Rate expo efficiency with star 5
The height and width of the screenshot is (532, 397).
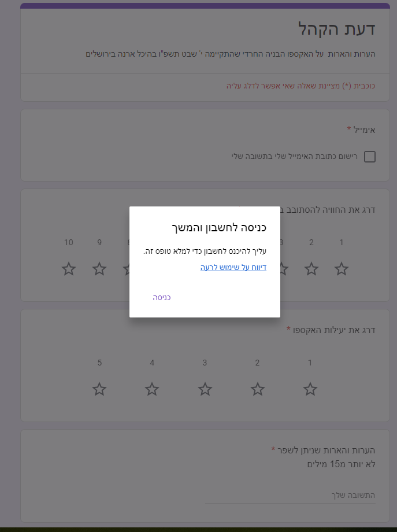tap(99, 389)
